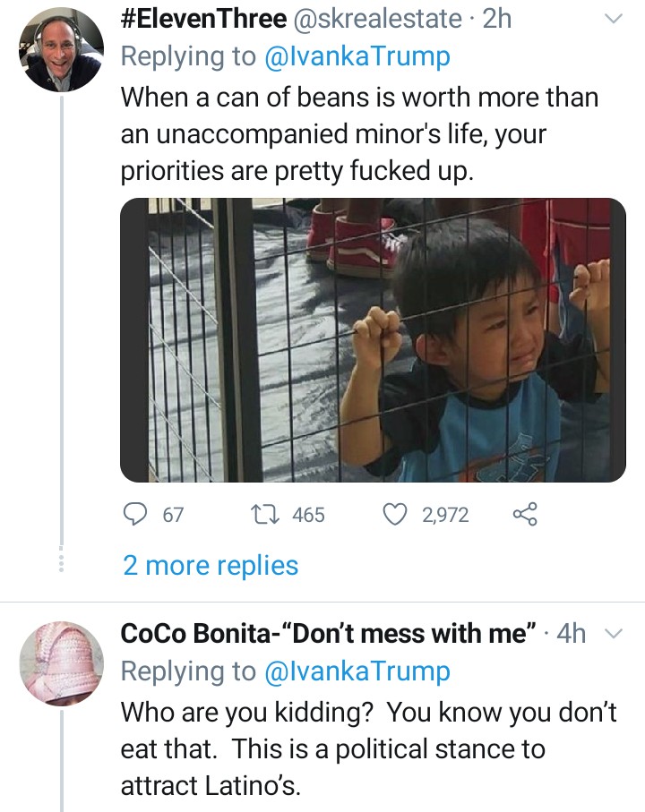Screen dimensions: 645x812
Task: Click the #ElevenThree display name
Action: pos(202,19)
